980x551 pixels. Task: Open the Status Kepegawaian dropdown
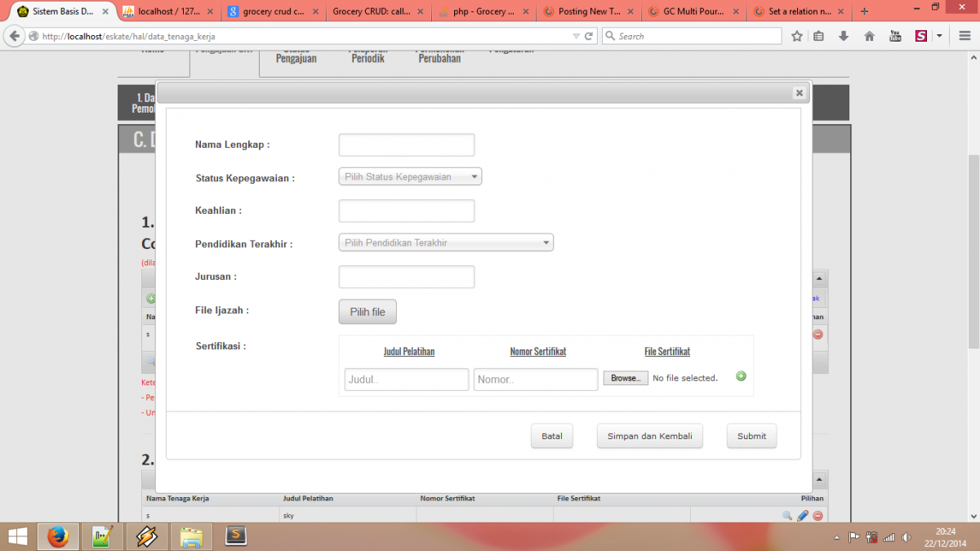tap(410, 176)
